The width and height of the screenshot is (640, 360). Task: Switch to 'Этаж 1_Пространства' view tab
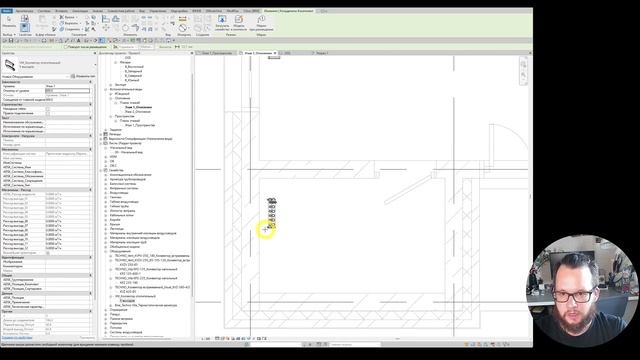217,53
